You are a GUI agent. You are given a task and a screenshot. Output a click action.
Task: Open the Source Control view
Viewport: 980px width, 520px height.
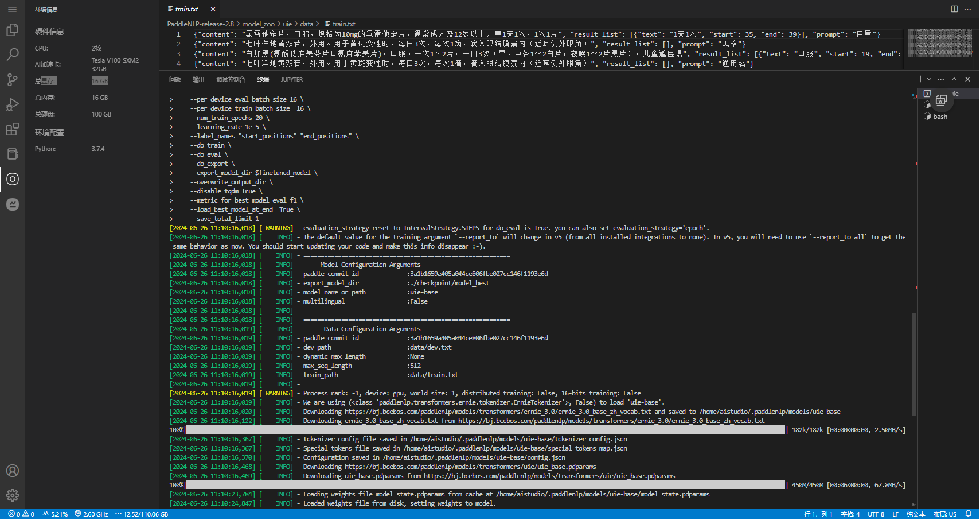pyautogui.click(x=12, y=80)
